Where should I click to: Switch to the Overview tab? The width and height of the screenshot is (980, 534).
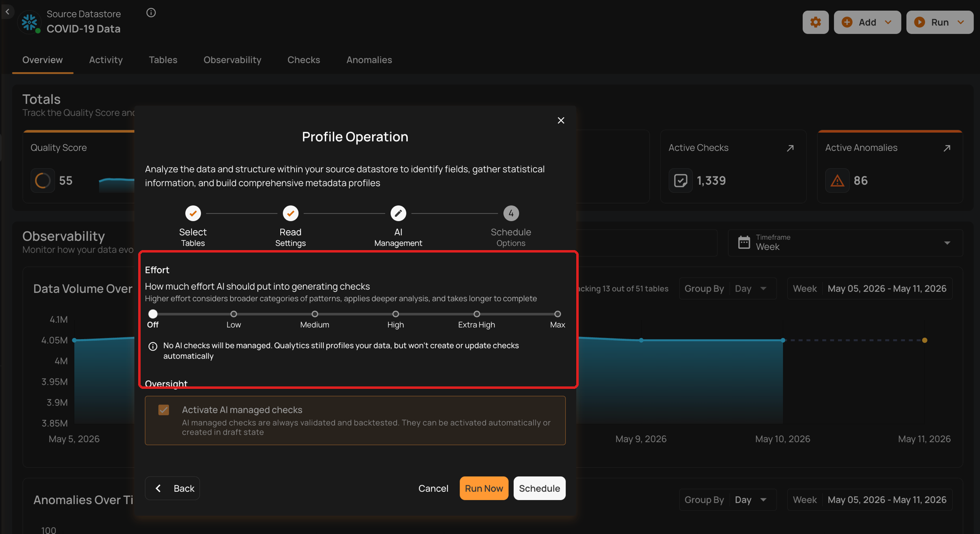(x=43, y=60)
